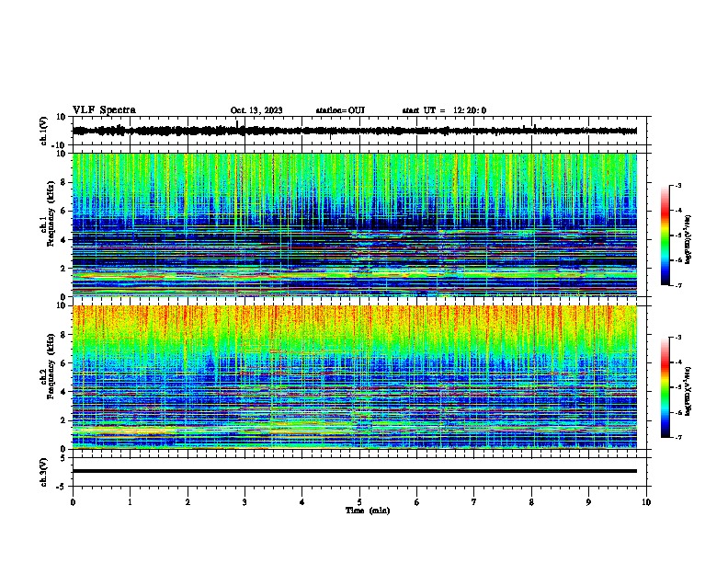Click inside the ch.2 spectrogram panel
Screen dimensions: 728x563
(x=355, y=377)
